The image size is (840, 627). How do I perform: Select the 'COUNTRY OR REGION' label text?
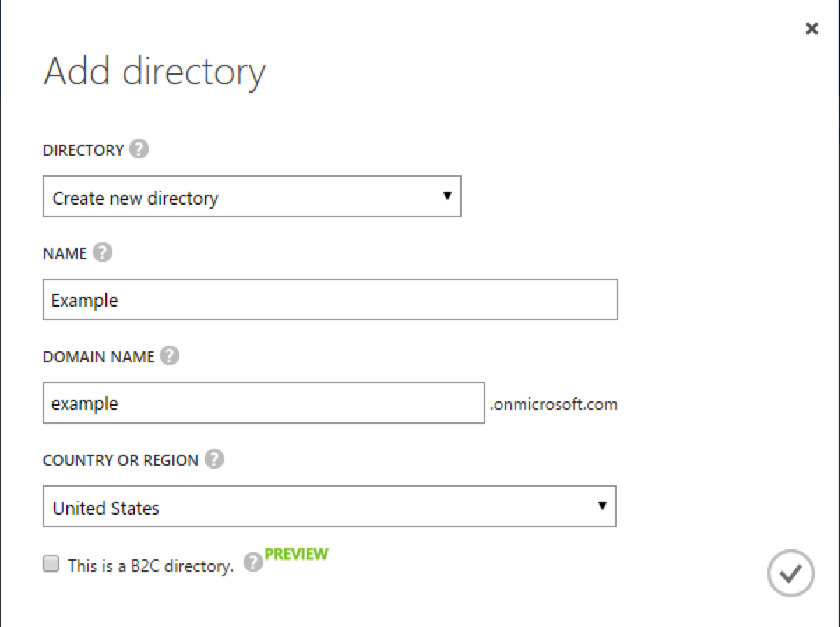coord(121,461)
